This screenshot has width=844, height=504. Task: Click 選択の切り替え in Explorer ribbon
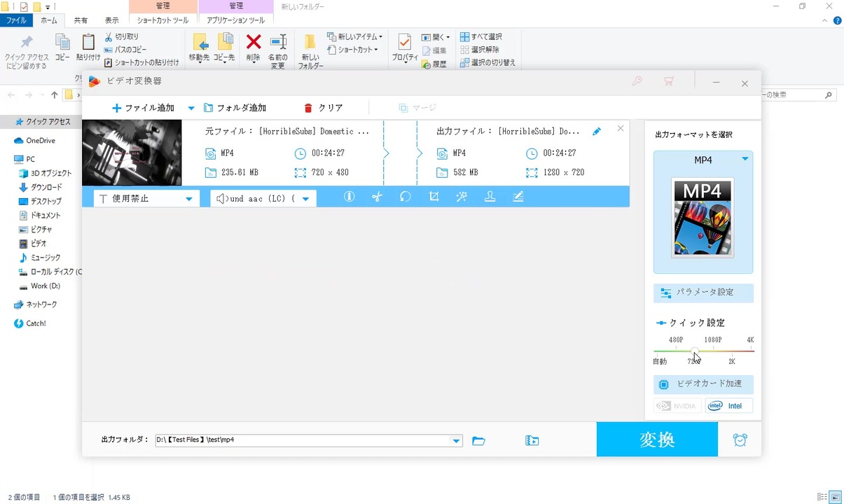tap(488, 62)
